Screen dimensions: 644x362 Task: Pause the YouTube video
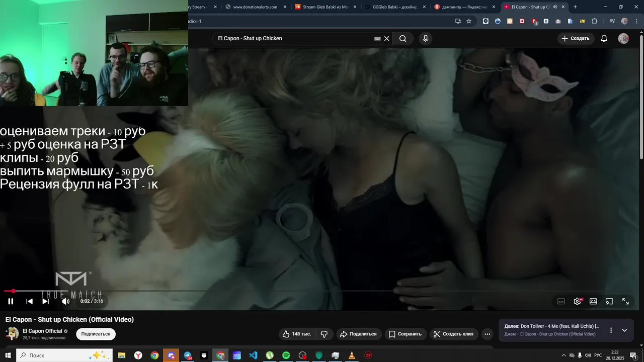click(x=11, y=301)
